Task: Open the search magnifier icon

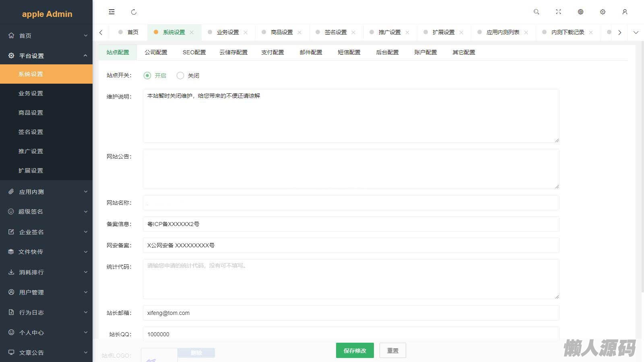Action: [536, 12]
